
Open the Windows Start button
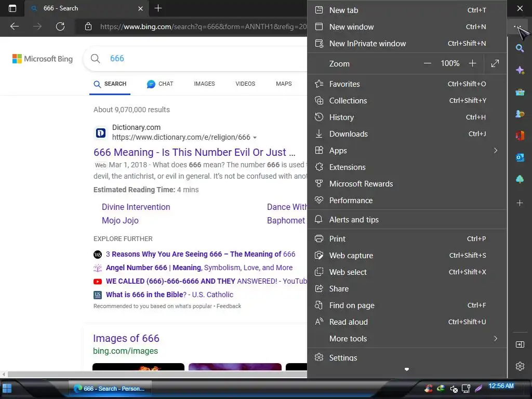click(7, 388)
